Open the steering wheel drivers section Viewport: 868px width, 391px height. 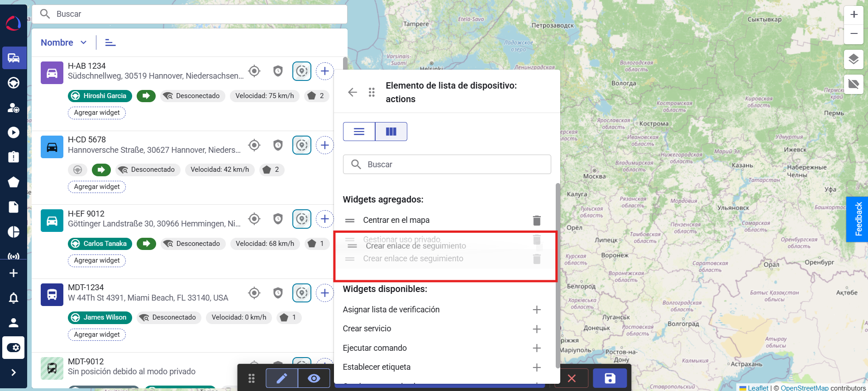(14, 83)
